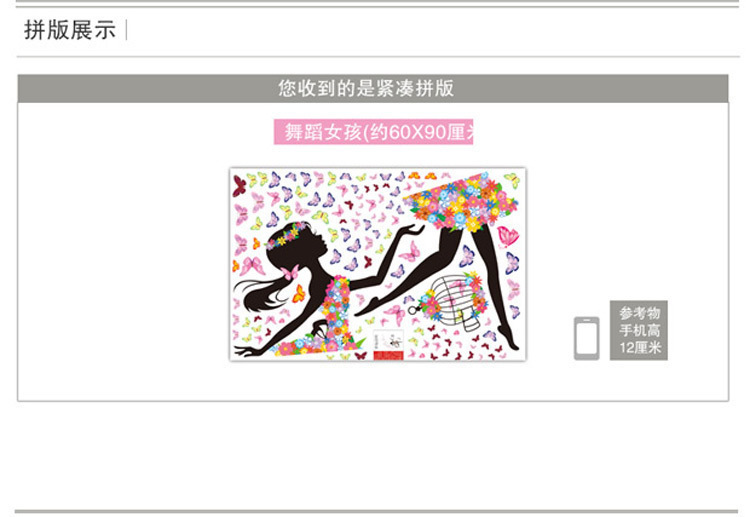Select the 拼版展示 section heading
750x517 pixels.
point(70,30)
